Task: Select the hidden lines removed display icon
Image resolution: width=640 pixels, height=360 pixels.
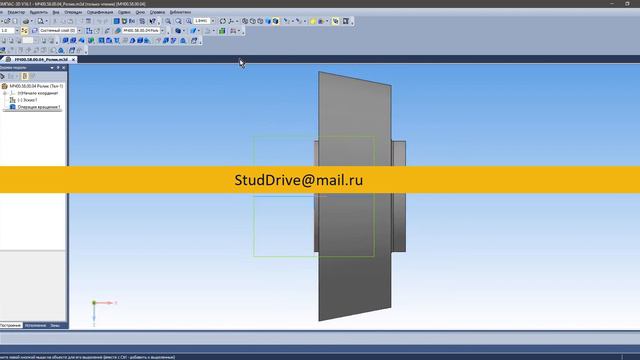Action: pos(253,21)
